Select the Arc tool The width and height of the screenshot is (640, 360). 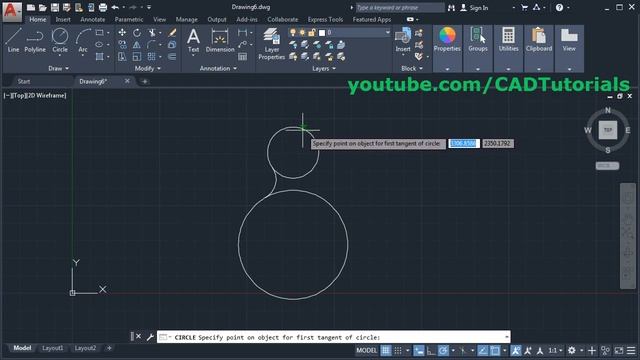tap(83, 40)
